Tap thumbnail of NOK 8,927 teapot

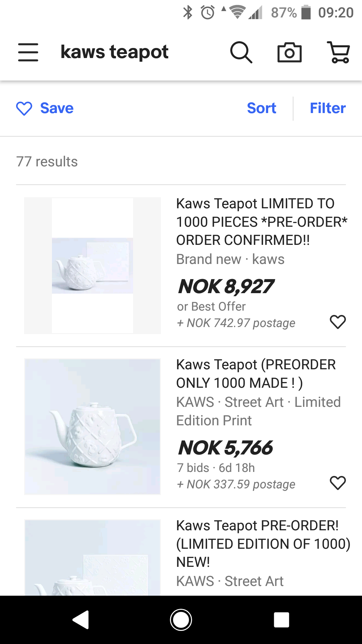93,266
